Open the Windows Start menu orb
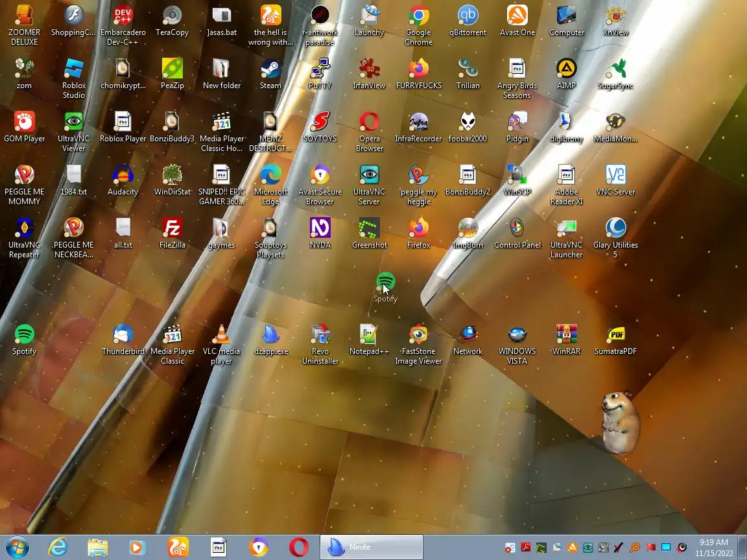The image size is (747, 560). 17,547
